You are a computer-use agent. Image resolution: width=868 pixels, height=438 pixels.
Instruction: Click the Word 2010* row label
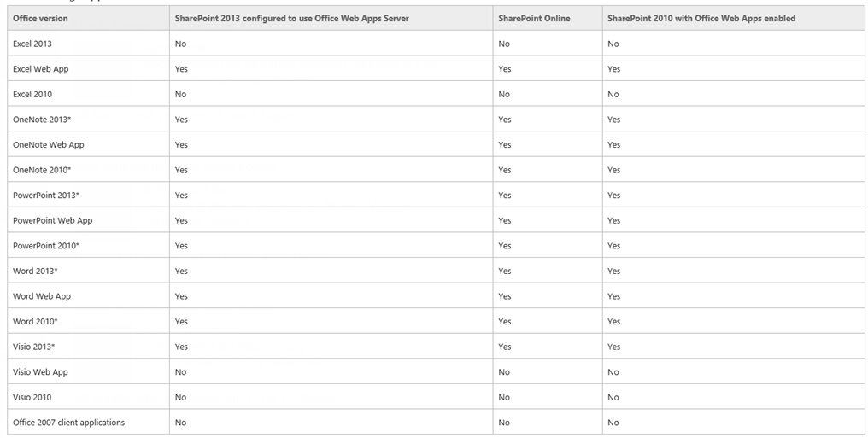[35, 321]
